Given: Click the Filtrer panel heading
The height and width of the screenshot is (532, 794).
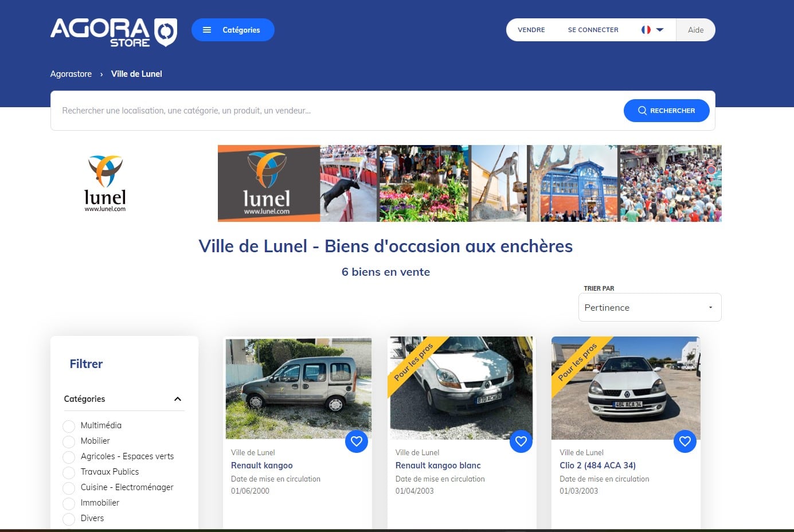Looking at the screenshot, I should coord(86,364).
